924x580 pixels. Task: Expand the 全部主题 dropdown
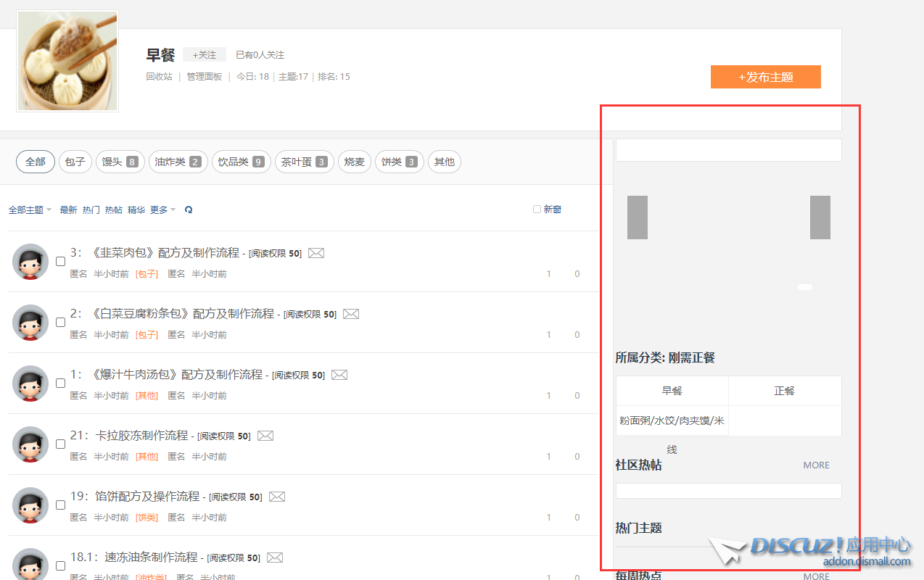[x=30, y=210]
